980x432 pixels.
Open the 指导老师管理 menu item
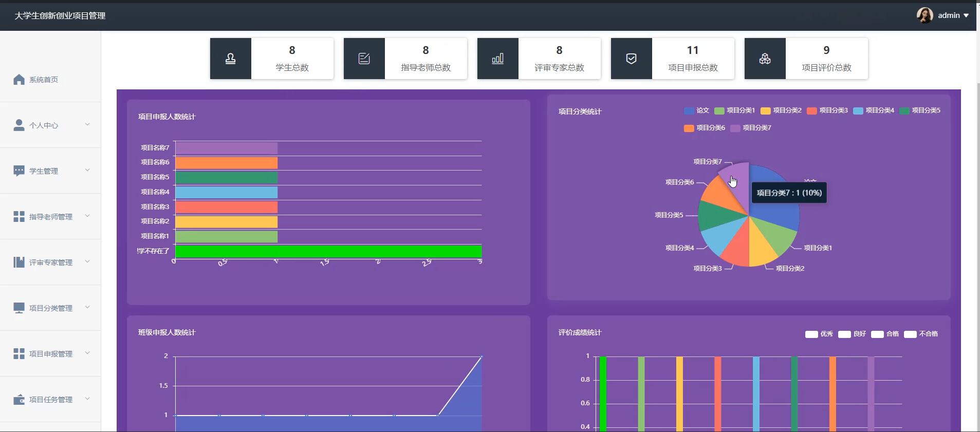(50, 217)
